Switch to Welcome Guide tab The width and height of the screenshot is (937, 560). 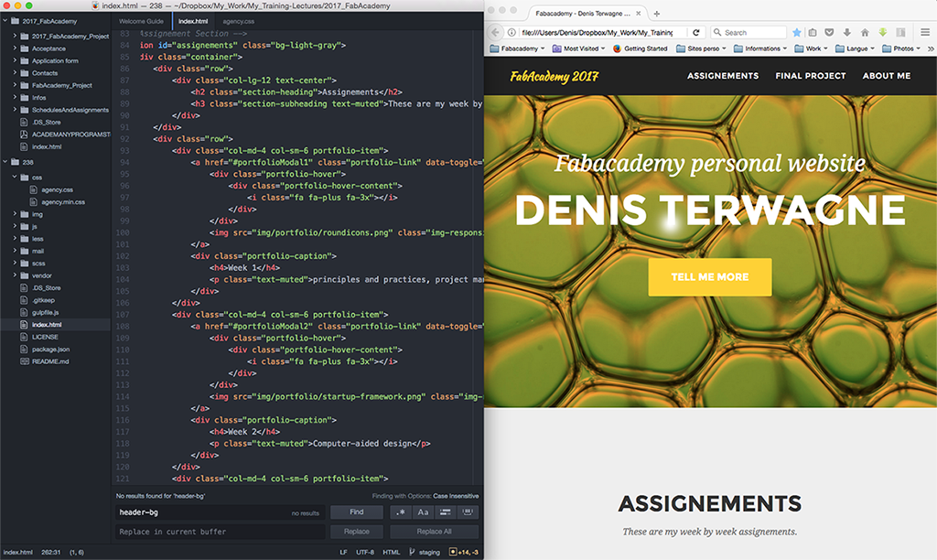pos(141,21)
